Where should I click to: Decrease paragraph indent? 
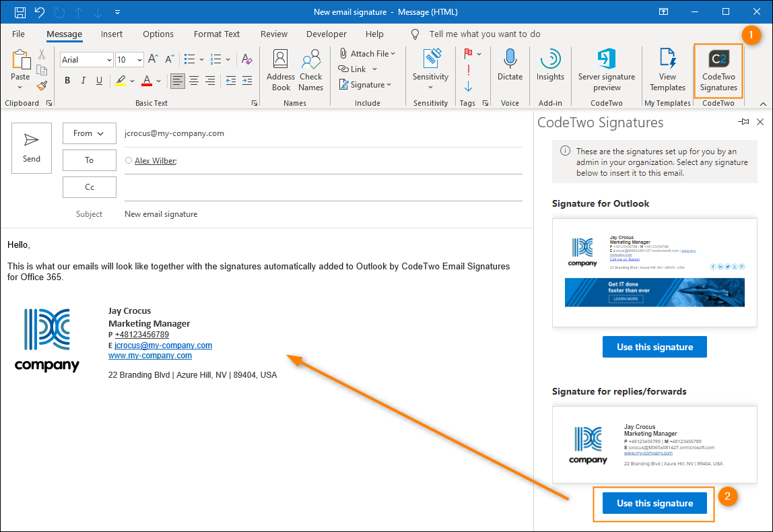coord(231,80)
